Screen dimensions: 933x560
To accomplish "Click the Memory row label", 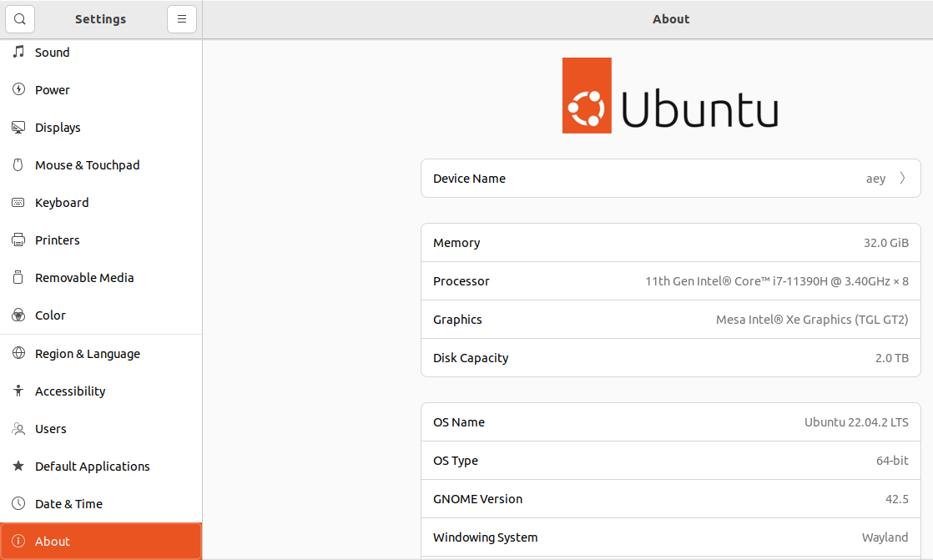I will tap(456, 243).
